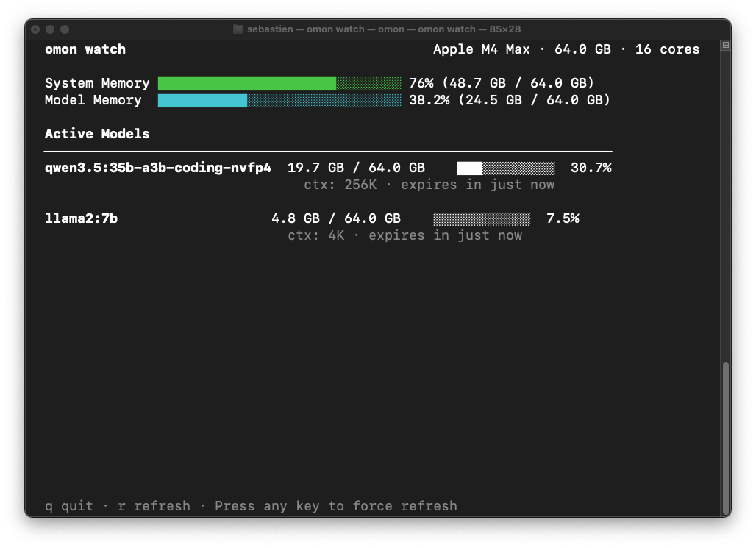The height and width of the screenshot is (548, 756).
Task: Click the folder icon in the title bar
Action: coord(238,29)
